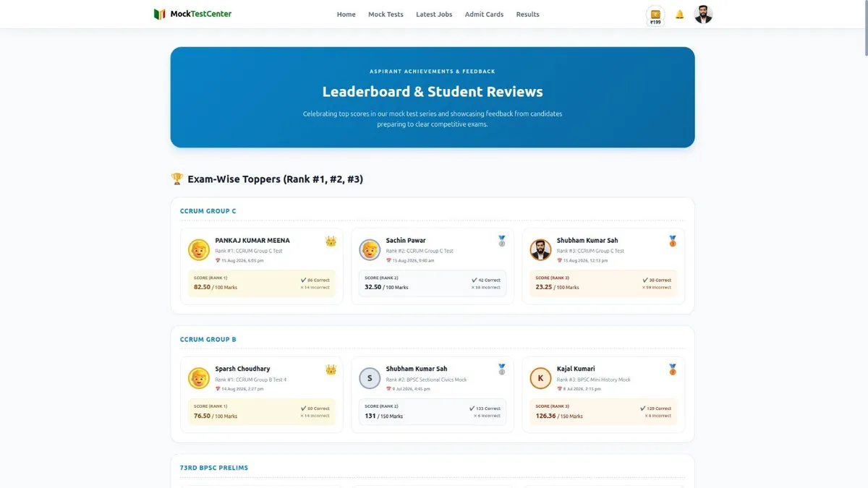This screenshot has width=868, height=488.
Task: Click the bronze medal on Kajal Kumari's card
Action: (x=673, y=369)
